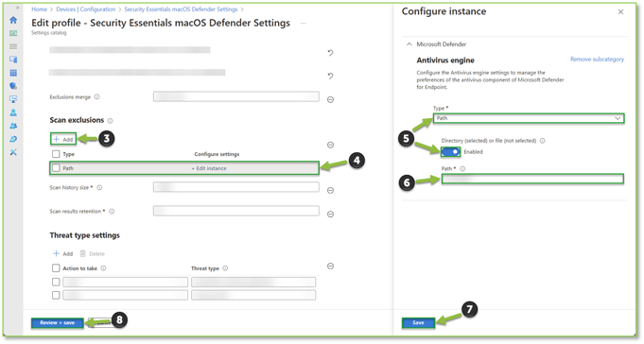Click Devices | Configuration breadcrumb link
The width and height of the screenshot is (644, 344).
(86, 9)
